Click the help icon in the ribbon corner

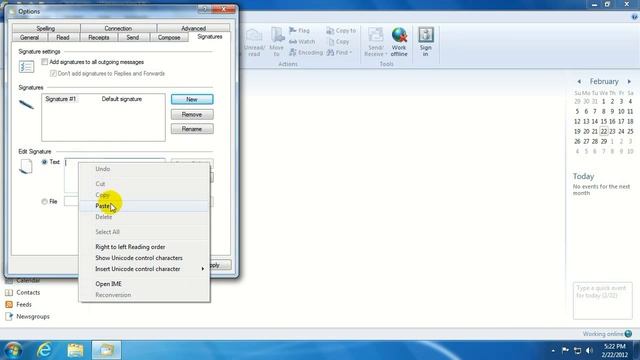click(635, 17)
